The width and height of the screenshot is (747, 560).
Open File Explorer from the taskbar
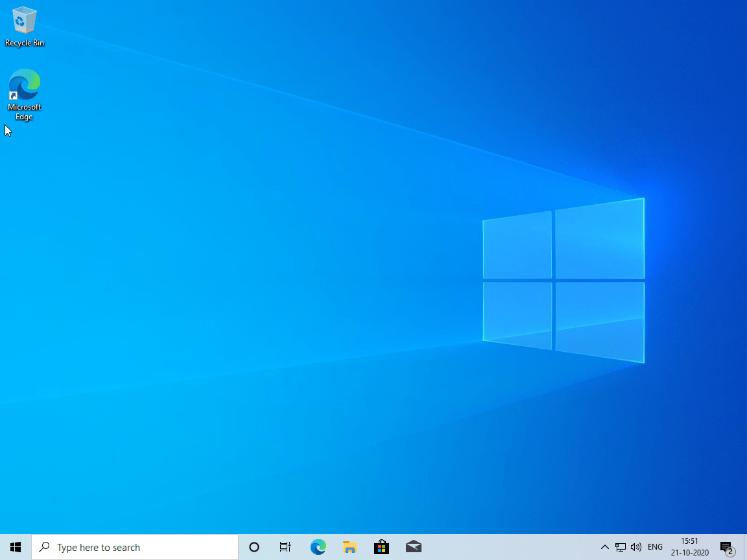point(350,547)
